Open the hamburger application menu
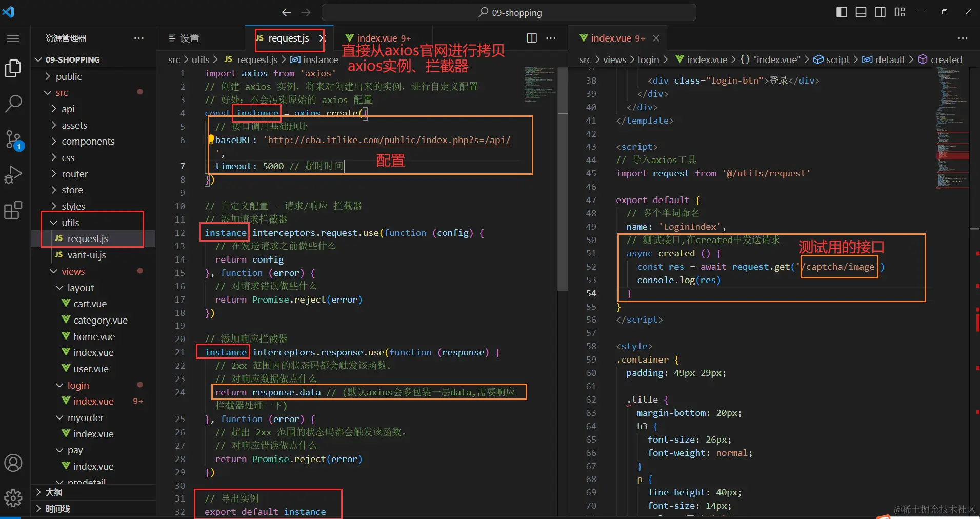 pyautogui.click(x=13, y=38)
